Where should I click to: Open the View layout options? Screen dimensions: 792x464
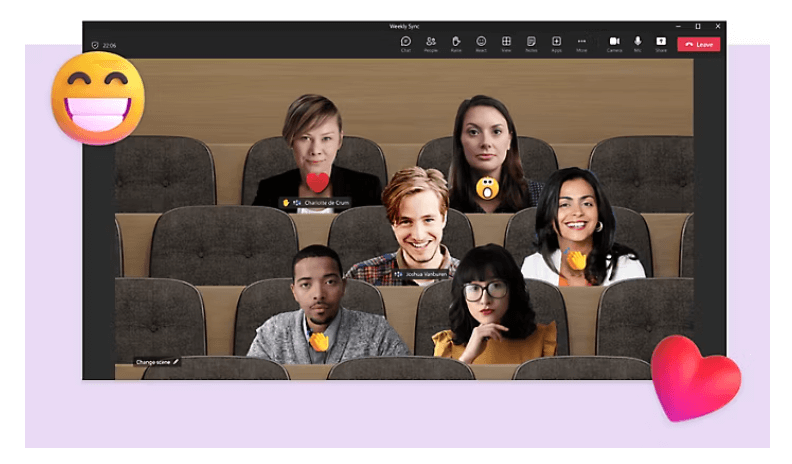pos(506,43)
